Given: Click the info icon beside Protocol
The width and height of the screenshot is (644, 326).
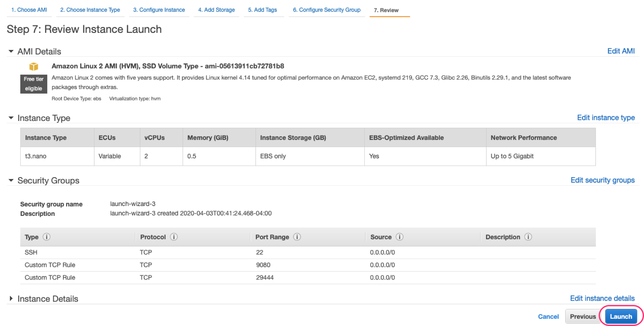Looking at the screenshot, I should point(174,237).
